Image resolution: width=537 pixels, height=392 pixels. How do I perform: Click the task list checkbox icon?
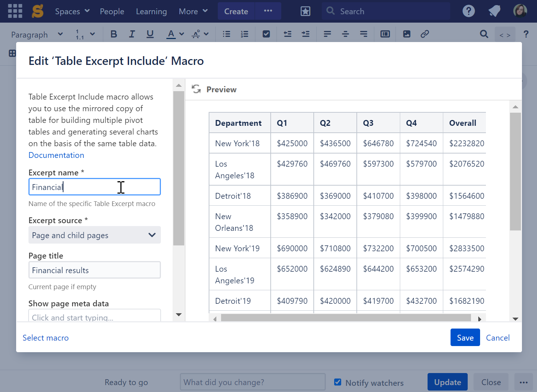[266, 34]
